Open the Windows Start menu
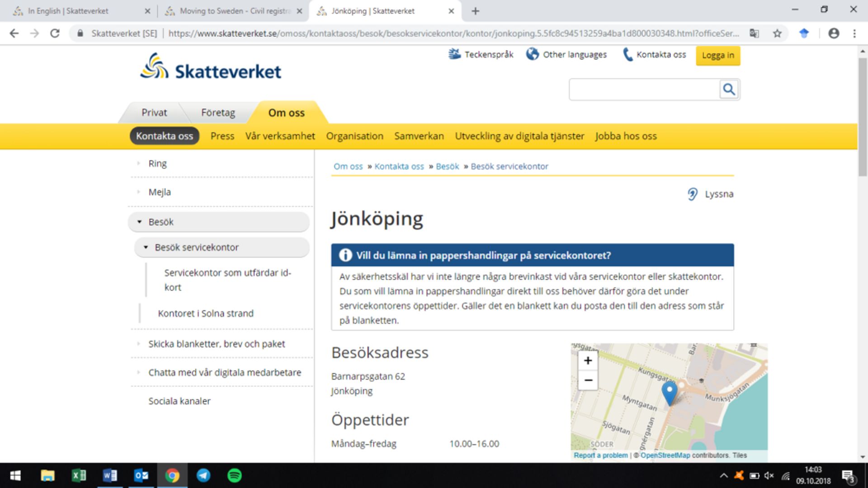868x488 pixels. (15, 475)
